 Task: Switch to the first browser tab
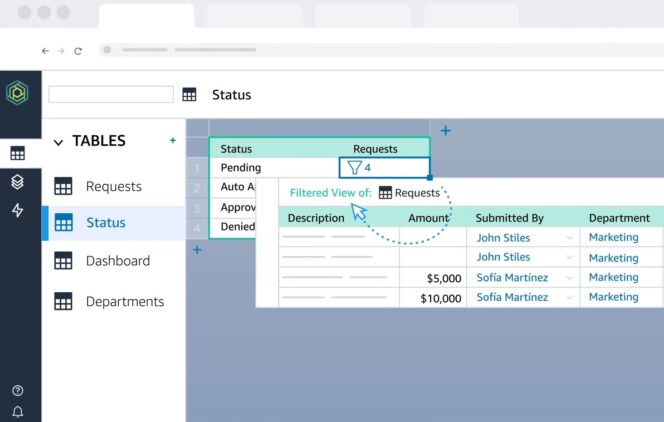click(147, 16)
